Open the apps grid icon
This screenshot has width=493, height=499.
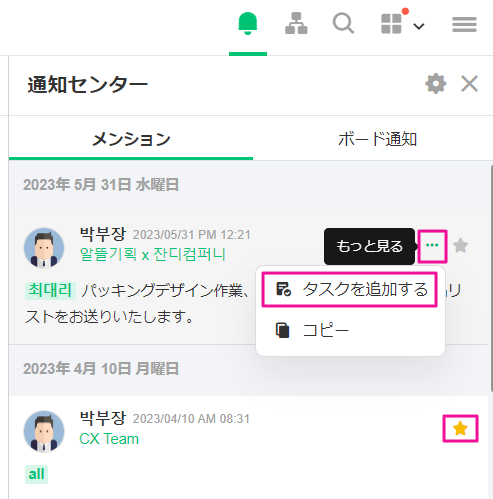(x=391, y=24)
